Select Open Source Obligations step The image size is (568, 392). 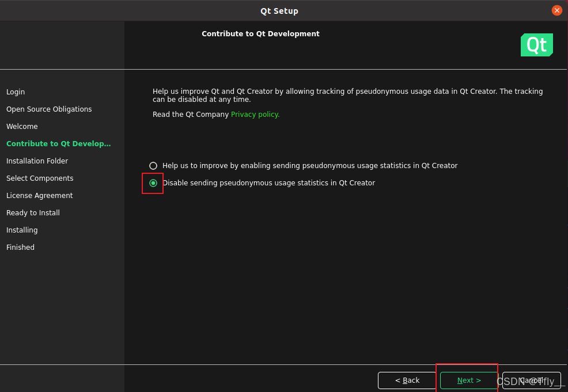(49, 109)
